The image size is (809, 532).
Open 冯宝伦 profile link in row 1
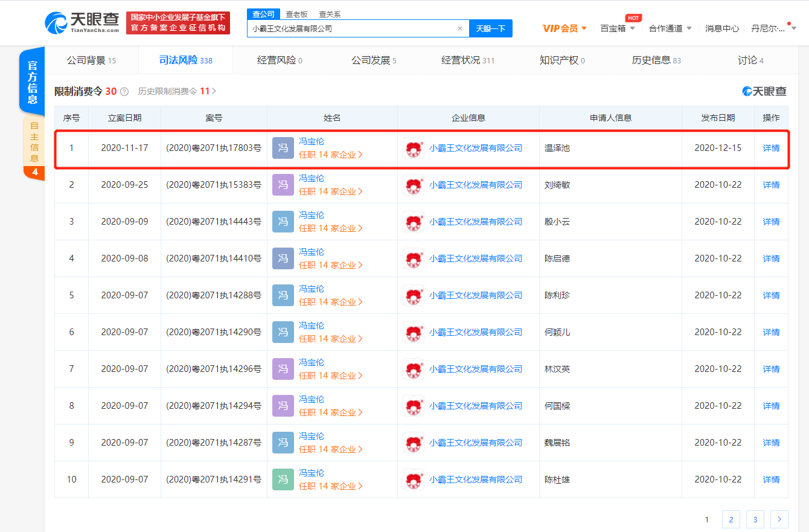[311, 141]
